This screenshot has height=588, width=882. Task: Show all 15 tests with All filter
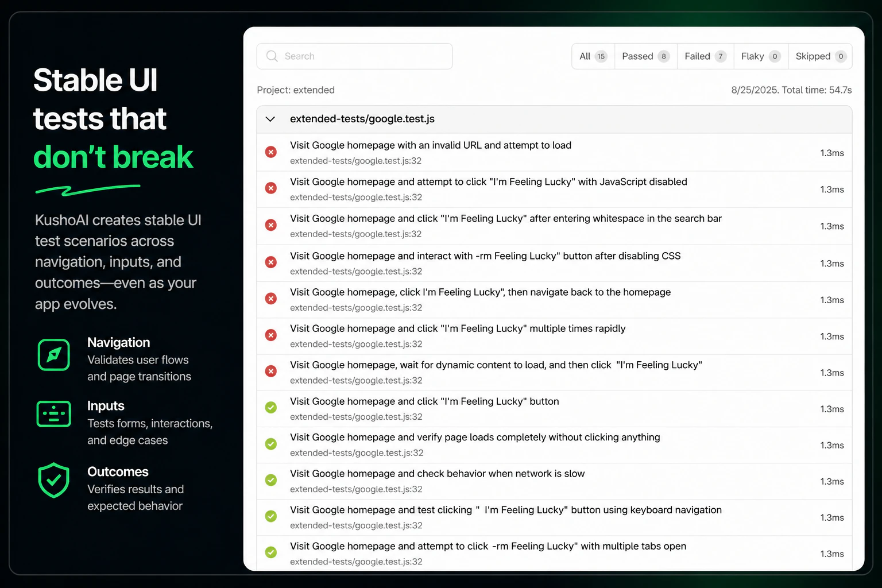click(593, 56)
